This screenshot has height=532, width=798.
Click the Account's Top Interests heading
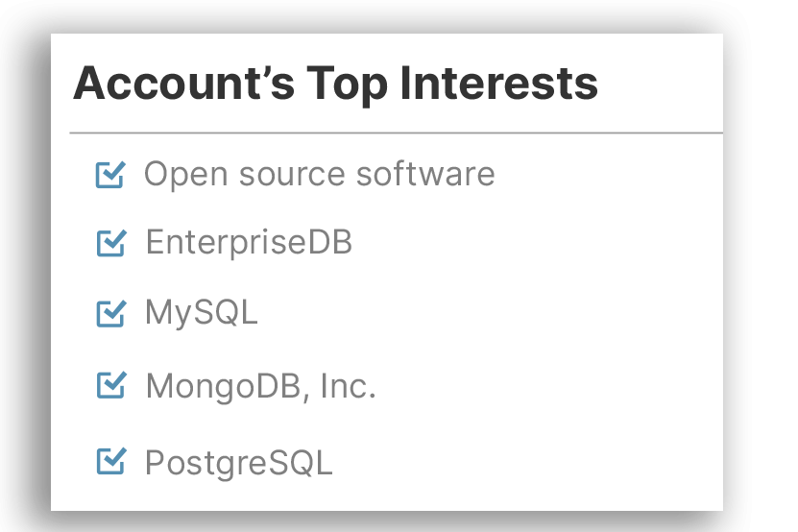(335, 83)
